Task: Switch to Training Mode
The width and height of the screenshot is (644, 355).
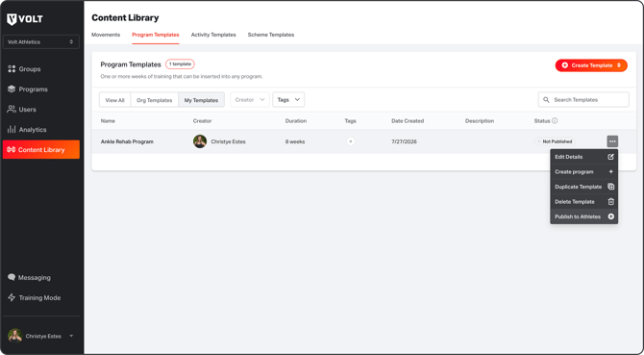Action: click(34, 297)
